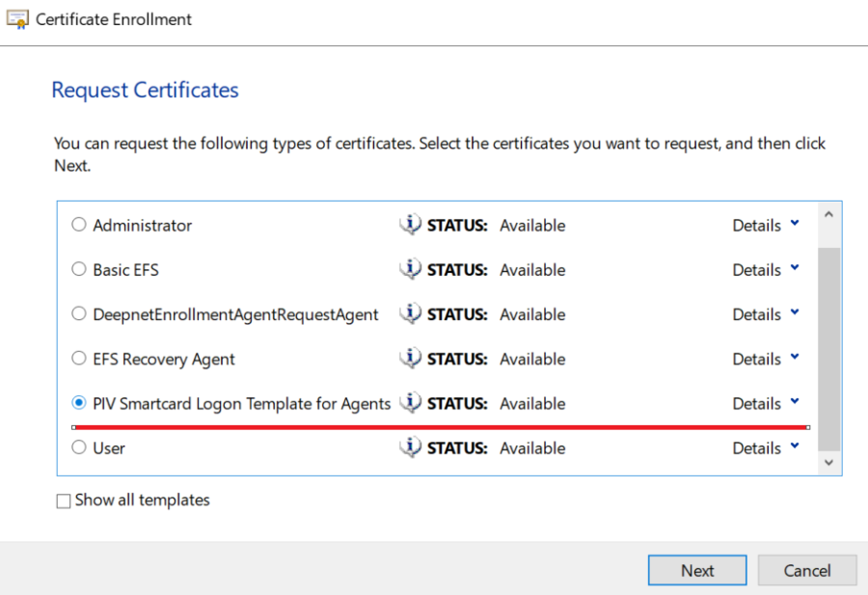Expand Details for the Administrator certificate
This screenshot has width=868, height=595.
click(x=766, y=225)
